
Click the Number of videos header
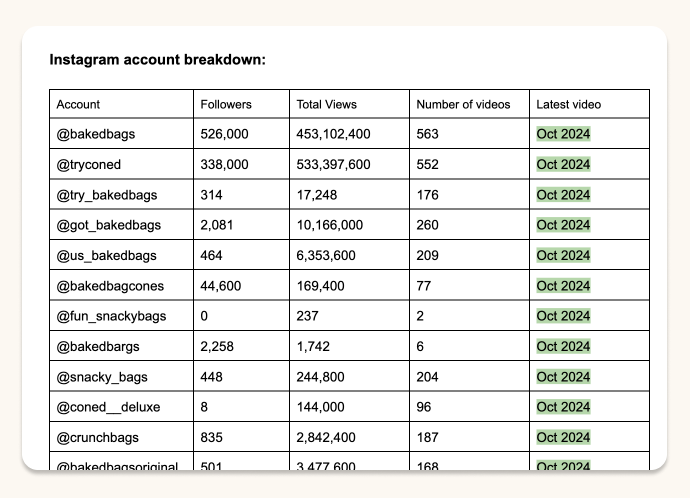click(x=463, y=104)
